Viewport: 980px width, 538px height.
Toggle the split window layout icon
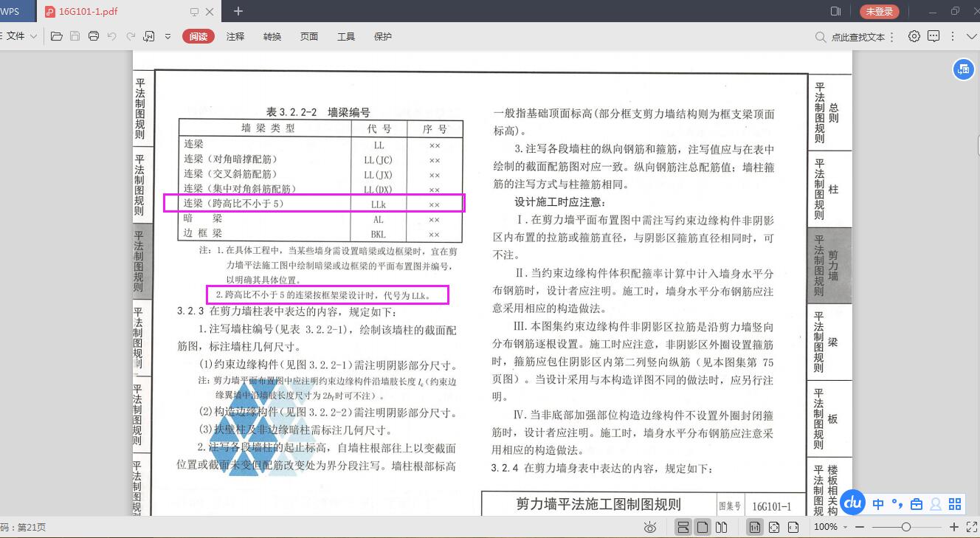(x=836, y=11)
